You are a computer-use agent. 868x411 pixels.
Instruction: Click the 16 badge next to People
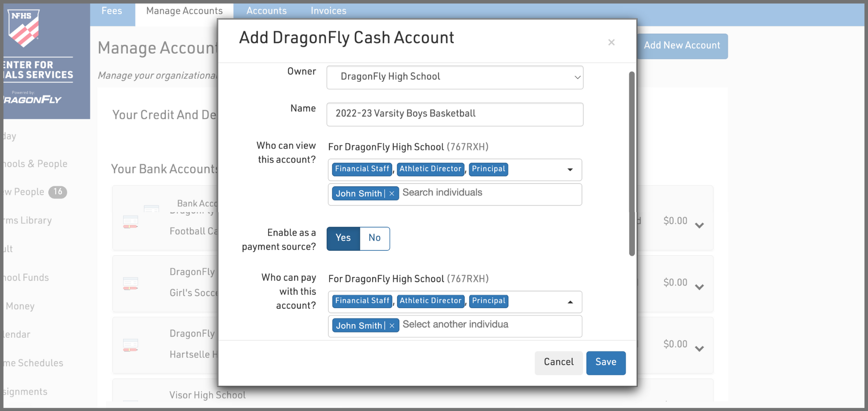tap(57, 192)
